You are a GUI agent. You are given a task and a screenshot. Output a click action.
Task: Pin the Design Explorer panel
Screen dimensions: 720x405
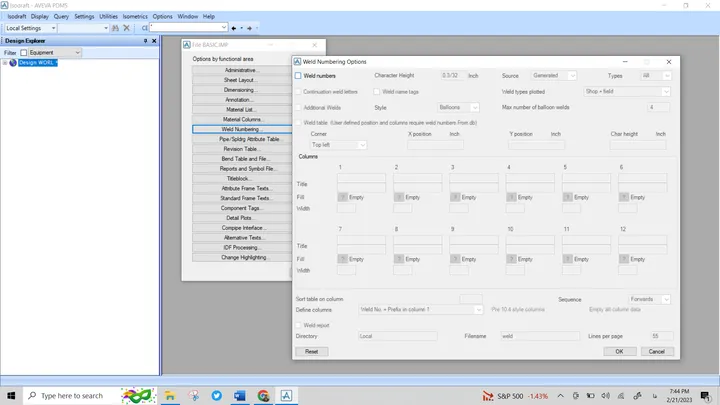click(x=146, y=41)
